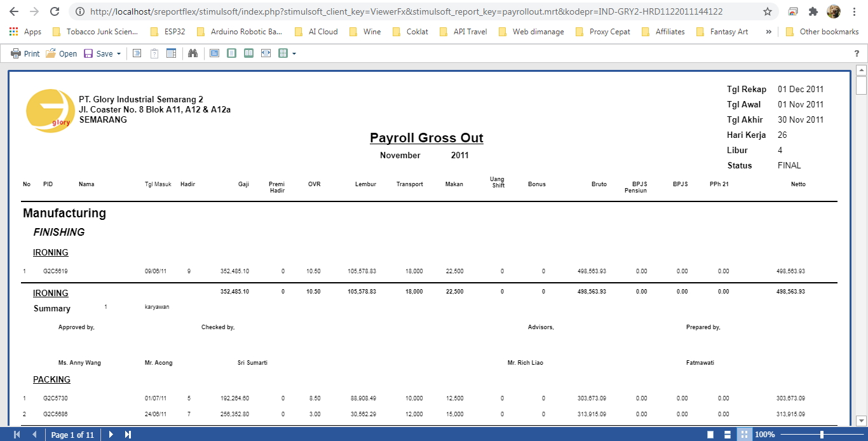Image resolution: width=868 pixels, height=441 pixels.
Task: Click the 'Payroll Gross Out' report title
Action: [426, 138]
